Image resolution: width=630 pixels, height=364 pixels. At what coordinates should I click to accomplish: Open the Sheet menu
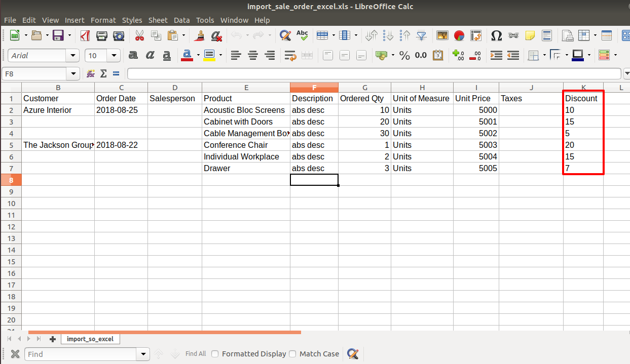(x=158, y=20)
